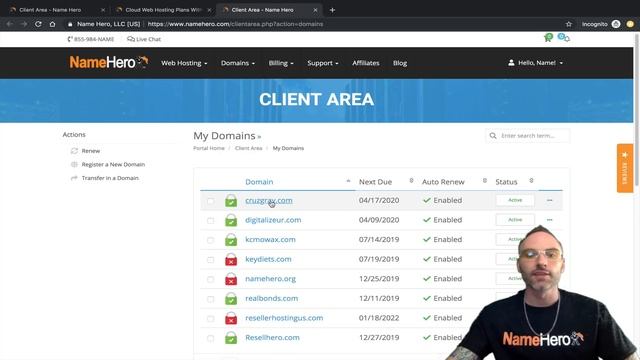Image resolution: width=640 pixels, height=360 pixels.
Task: Tick the checkbox for namehero.org
Action: pyautogui.click(x=211, y=280)
